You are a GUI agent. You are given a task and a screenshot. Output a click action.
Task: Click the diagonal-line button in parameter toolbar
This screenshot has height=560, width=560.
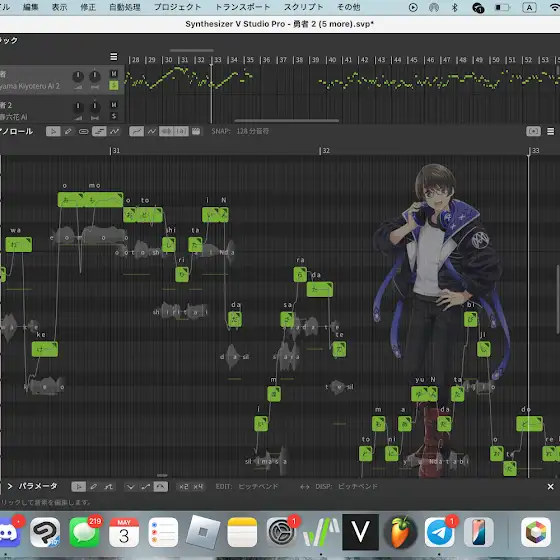point(146,486)
